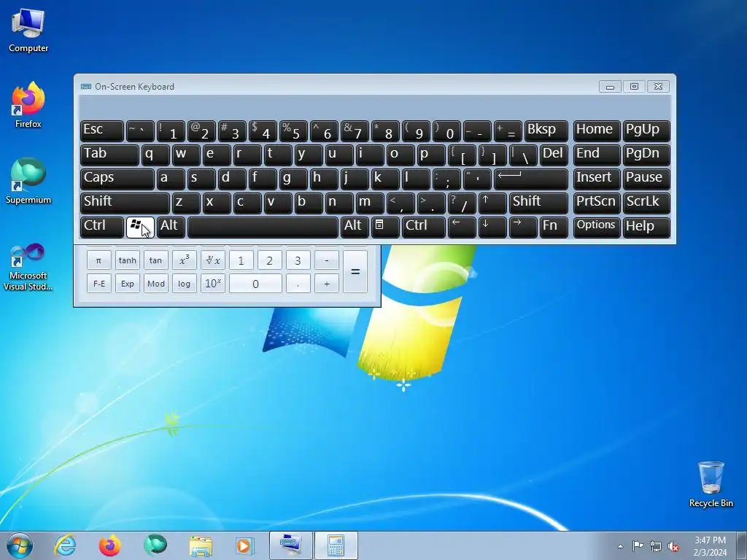Viewport: 747px width, 560px height.
Task: Click the log button in Calculator
Action: [184, 284]
